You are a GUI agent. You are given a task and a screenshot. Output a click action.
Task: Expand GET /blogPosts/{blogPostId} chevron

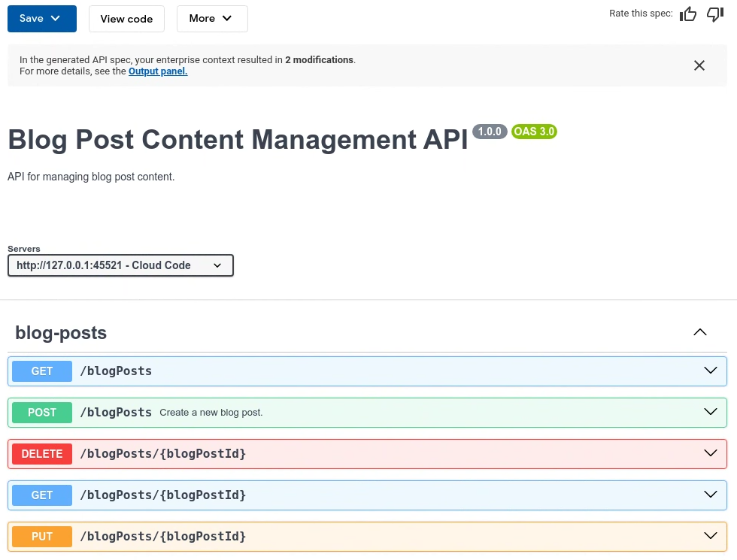click(x=710, y=495)
